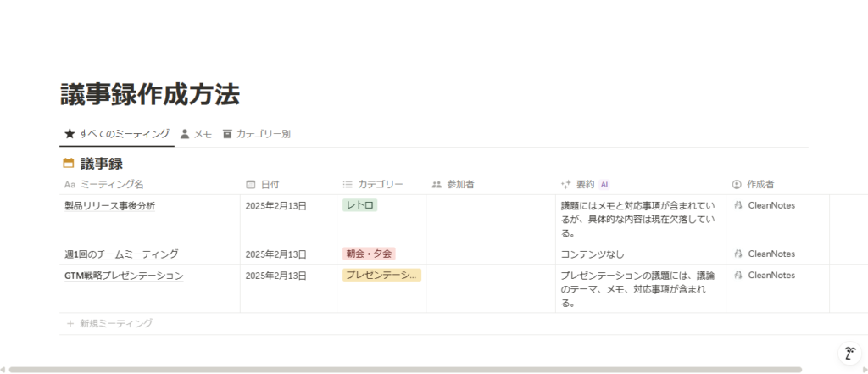The width and height of the screenshot is (868, 374).
Task: Open the 製品リリース事後分析 meeting page
Action: tap(110, 205)
